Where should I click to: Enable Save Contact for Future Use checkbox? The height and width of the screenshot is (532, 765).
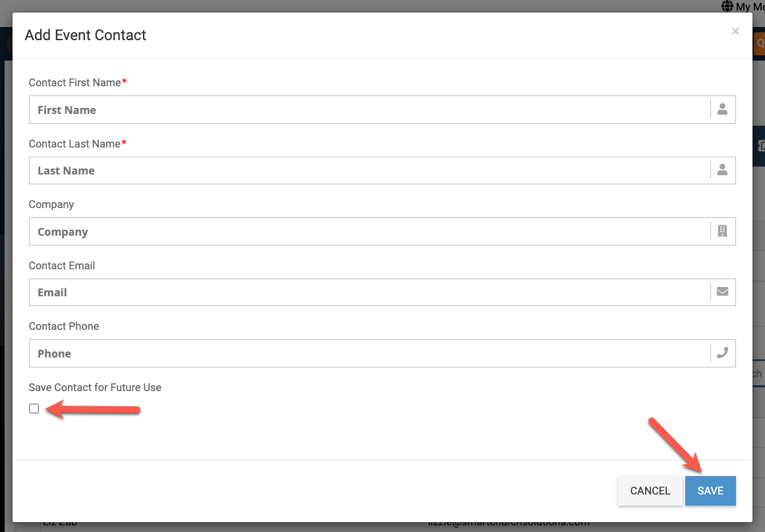point(34,409)
